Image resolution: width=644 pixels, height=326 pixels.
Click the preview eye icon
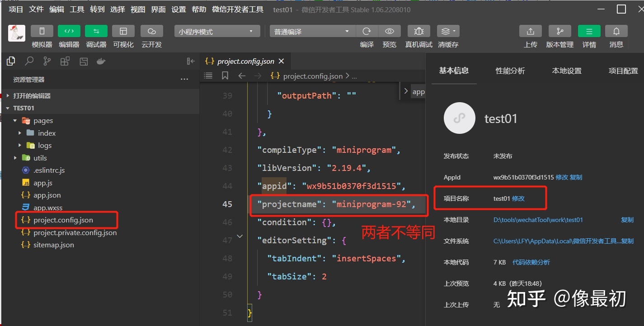point(389,31)
